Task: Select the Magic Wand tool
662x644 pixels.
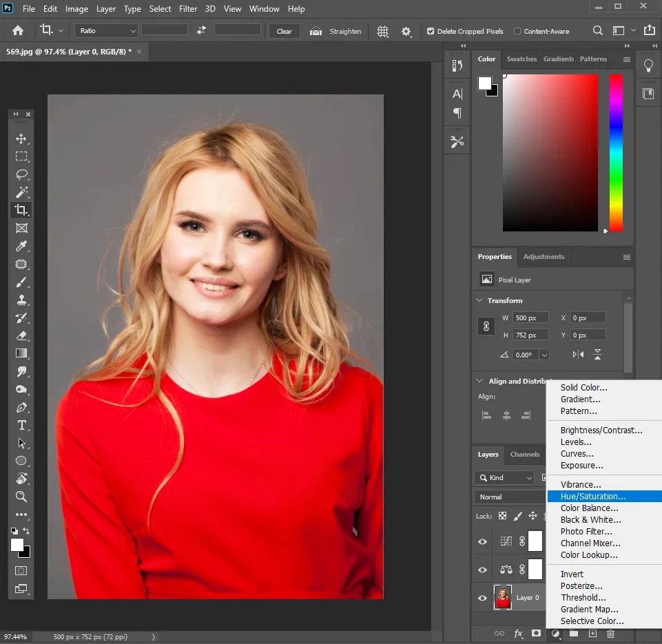Action: [21, 192]
